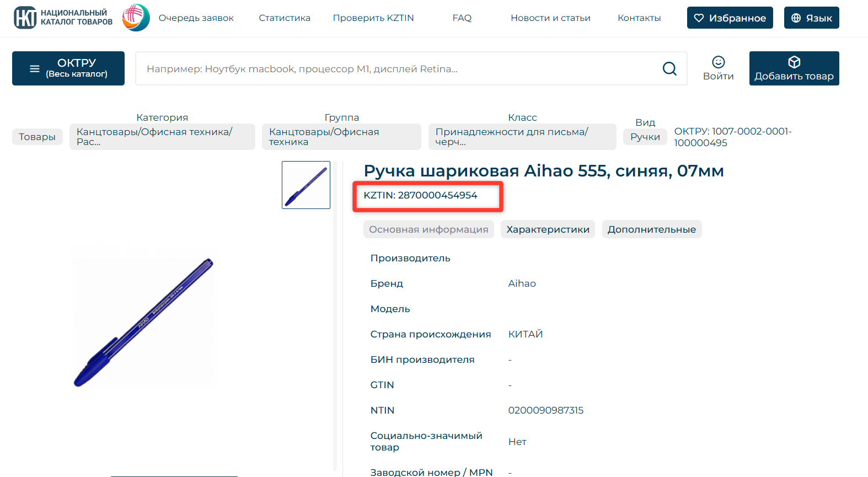
Task: Click the Страна происхождения label
Action: tap(431, 334)
